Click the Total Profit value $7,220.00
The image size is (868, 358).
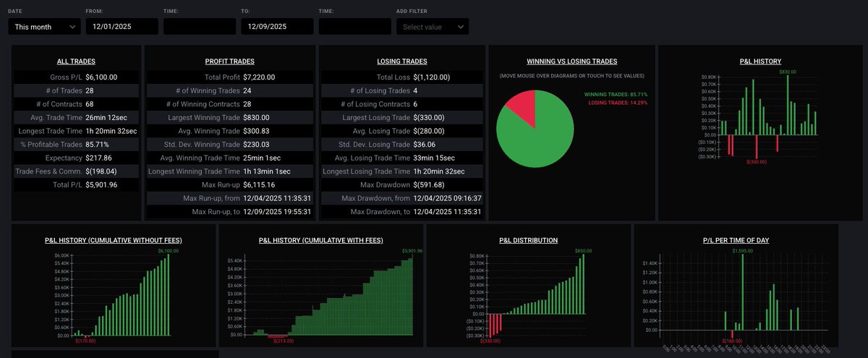coord(259,77)
